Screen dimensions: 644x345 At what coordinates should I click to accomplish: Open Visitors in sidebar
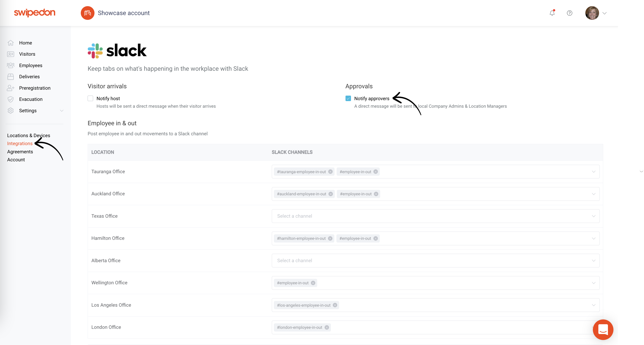pos(27,54)
